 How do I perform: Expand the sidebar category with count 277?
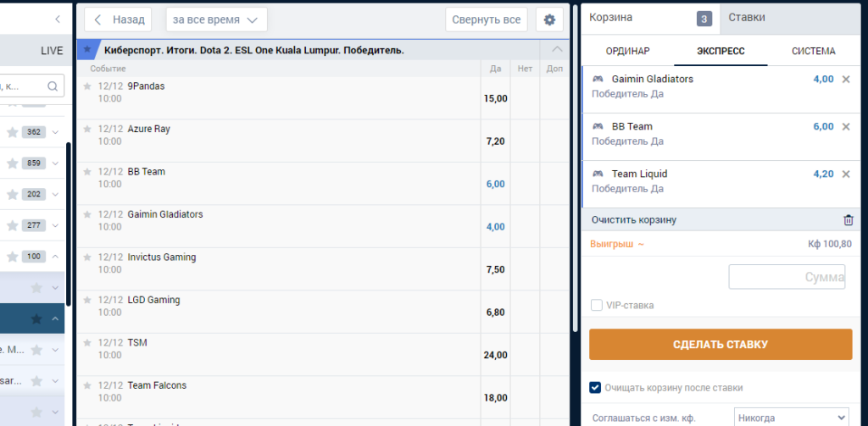[x=55, y=225]
